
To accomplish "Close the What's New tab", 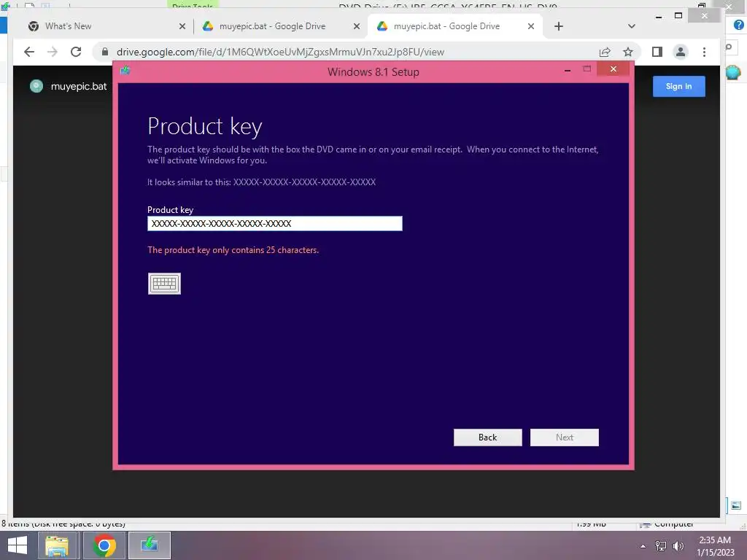I will (182, 27).
